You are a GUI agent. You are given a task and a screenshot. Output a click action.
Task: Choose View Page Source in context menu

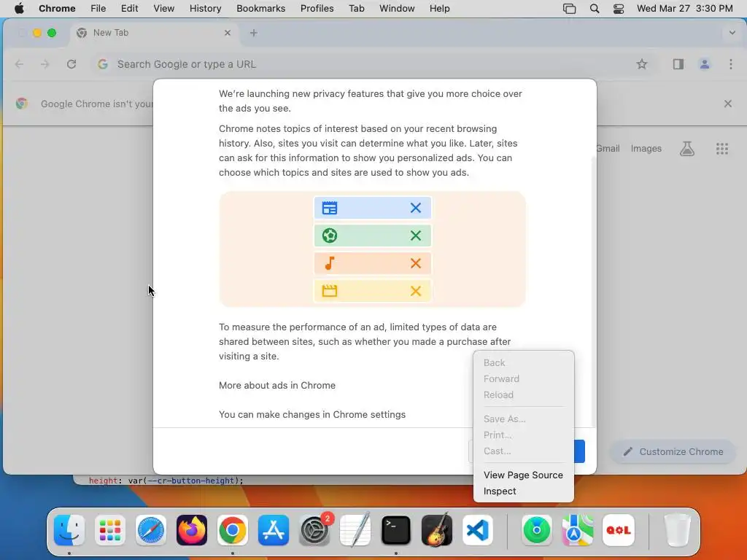coord(523,475)
